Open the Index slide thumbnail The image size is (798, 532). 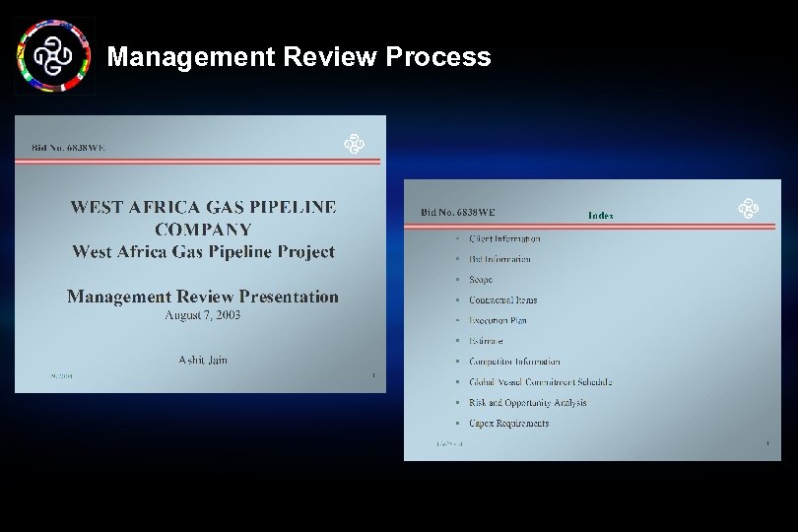(592, 320)
